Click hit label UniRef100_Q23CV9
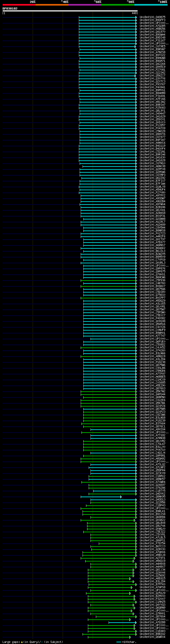 tap(152, 473)
